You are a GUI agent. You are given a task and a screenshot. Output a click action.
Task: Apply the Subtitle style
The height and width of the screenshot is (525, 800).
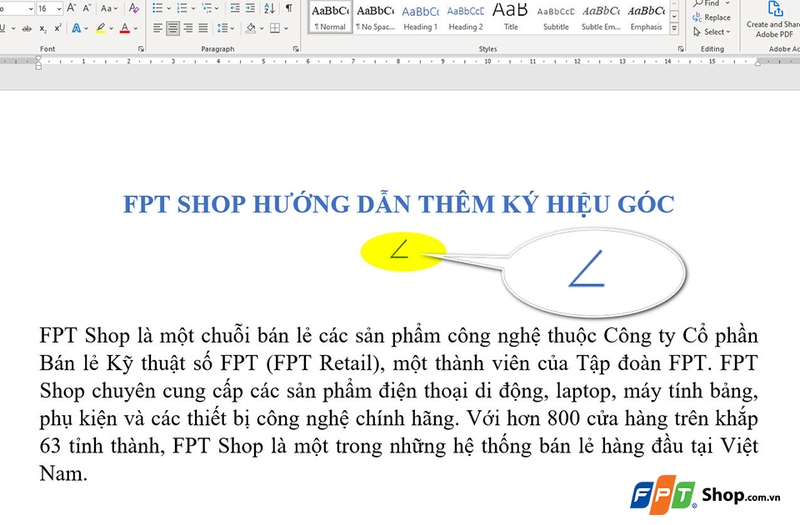556,17
